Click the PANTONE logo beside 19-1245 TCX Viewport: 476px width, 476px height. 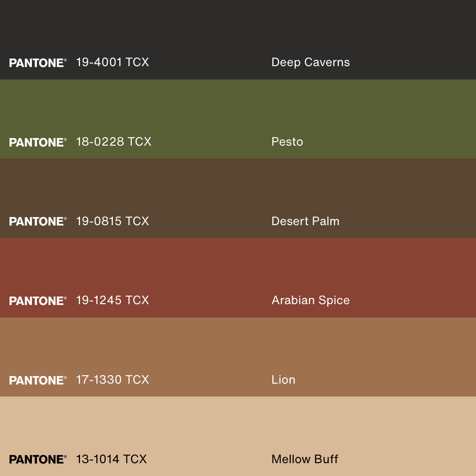[x=38, y=301]
